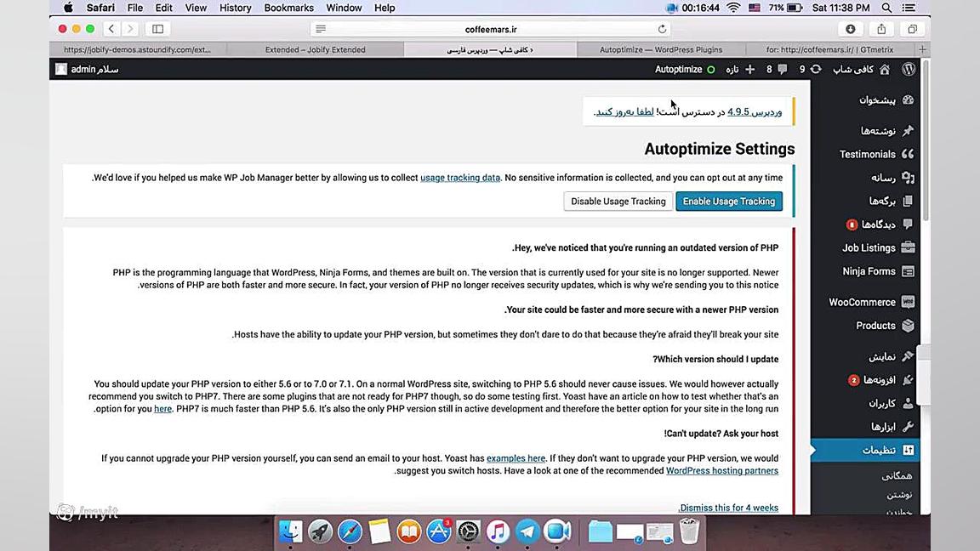Open the comments bubble icon showing 8
980x551 pixels.
[x=782, y=70]
